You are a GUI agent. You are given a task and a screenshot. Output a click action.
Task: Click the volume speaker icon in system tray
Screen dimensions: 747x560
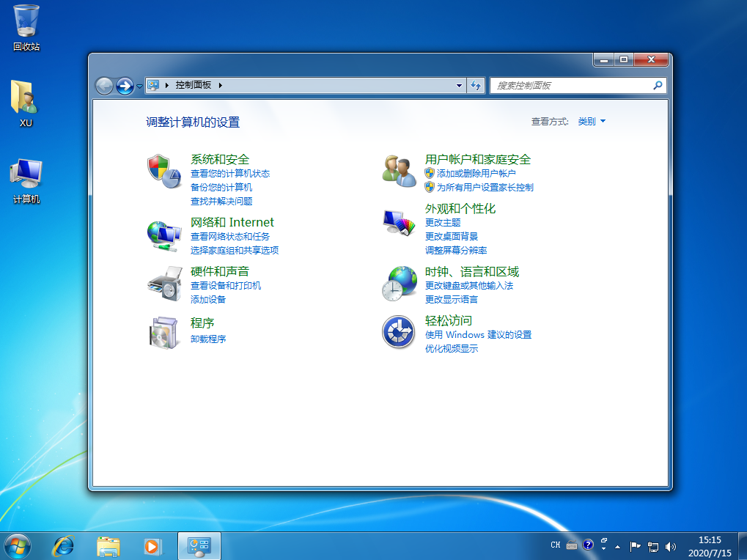tap(670, 546)
